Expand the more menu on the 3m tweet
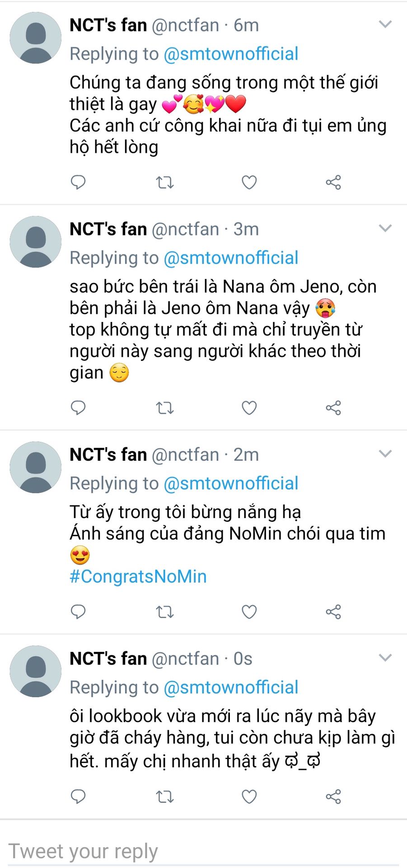The height and width of the screenshot is (868, 407). click(x=385, y=228)
